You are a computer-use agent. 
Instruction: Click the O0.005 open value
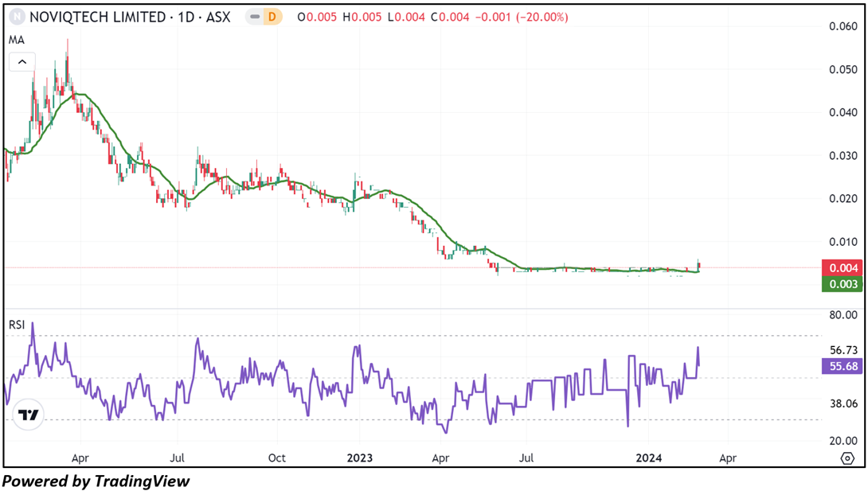coord(317,18)
